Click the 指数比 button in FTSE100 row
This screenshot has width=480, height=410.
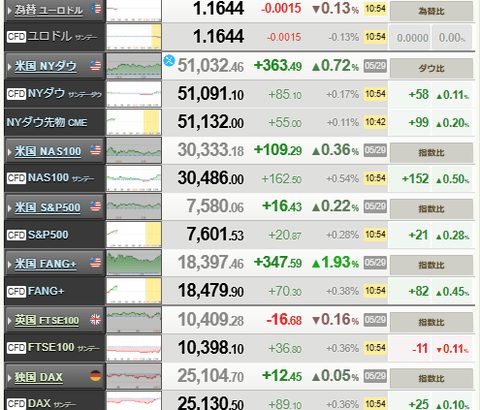(x=431, y=322)
